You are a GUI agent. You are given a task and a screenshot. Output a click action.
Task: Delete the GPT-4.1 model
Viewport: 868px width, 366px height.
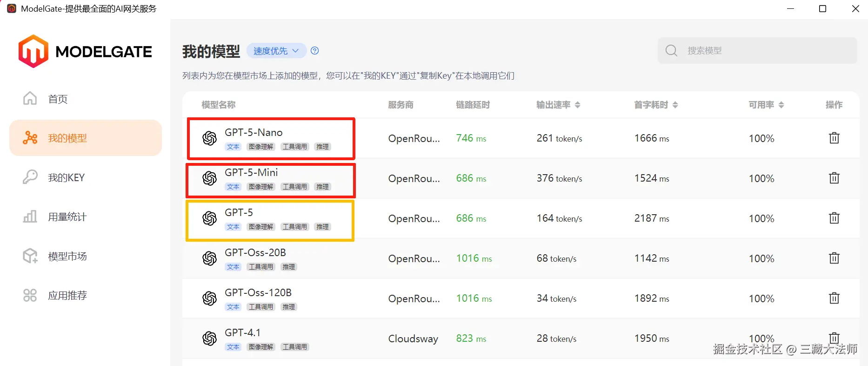click(834, 338)
